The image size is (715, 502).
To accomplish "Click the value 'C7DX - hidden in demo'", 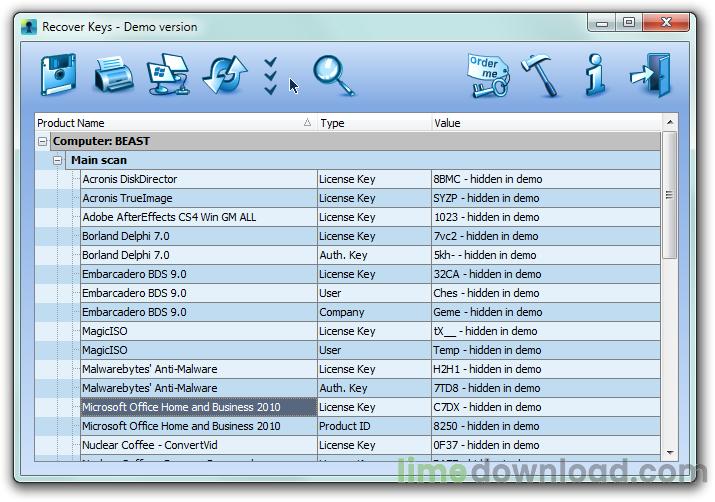I will click(487, 407).
